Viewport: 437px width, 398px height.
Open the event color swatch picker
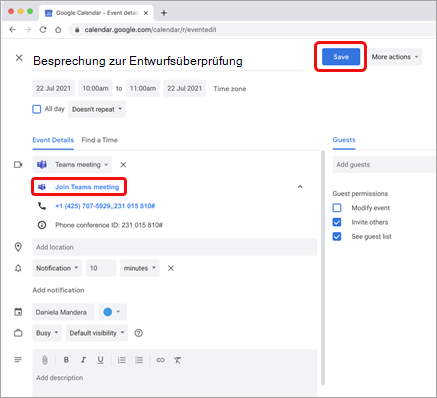point(112,312)
